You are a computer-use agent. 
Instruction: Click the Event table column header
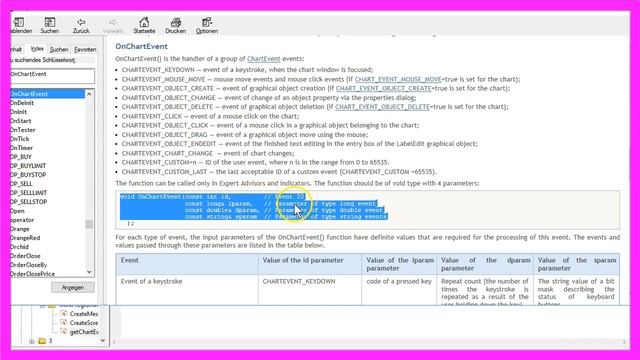[187, 264]
